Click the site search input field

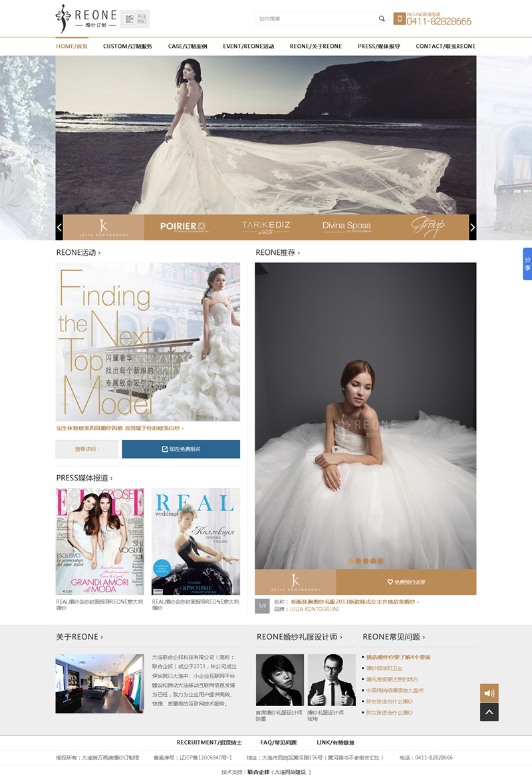(315, 19)
